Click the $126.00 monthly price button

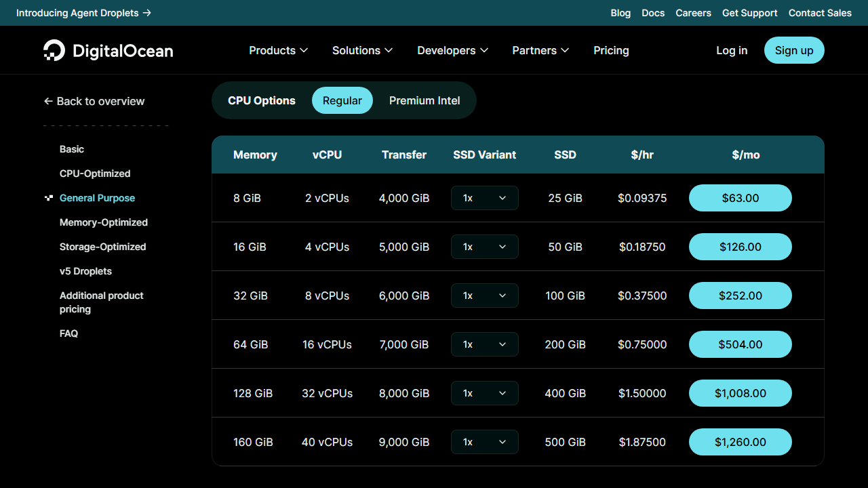pos(741,247)
